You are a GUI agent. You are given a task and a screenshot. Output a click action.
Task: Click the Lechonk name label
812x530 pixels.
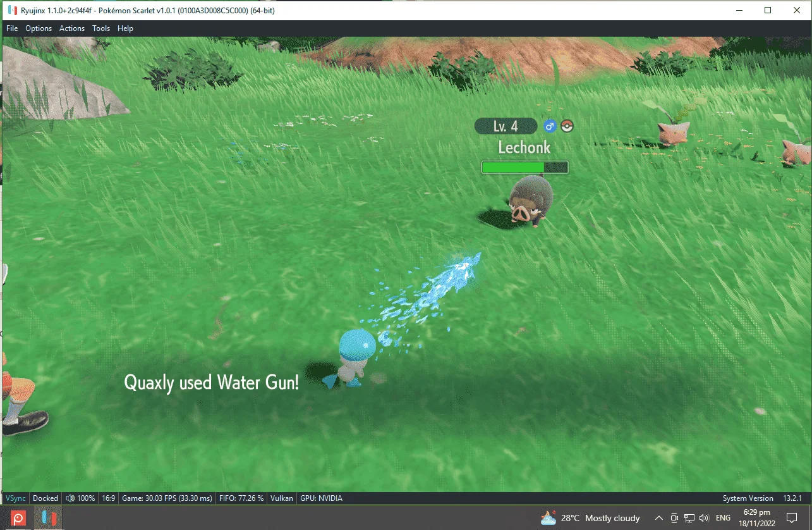(524, 147)
